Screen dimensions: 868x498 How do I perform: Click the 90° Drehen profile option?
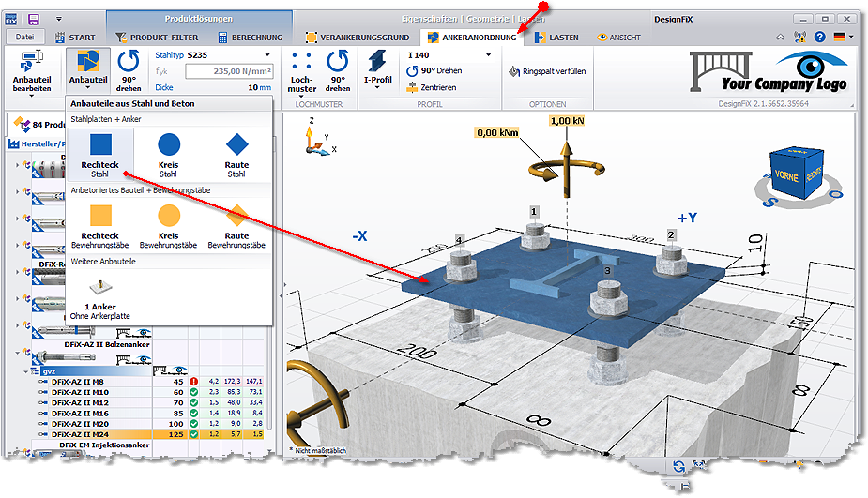click(x=434, y=71)
